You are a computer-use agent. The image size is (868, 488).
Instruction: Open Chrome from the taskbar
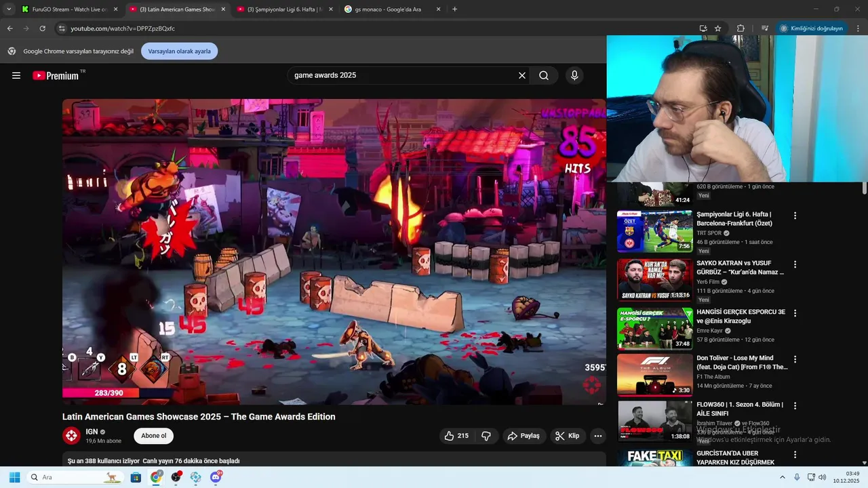click(156, 477)
